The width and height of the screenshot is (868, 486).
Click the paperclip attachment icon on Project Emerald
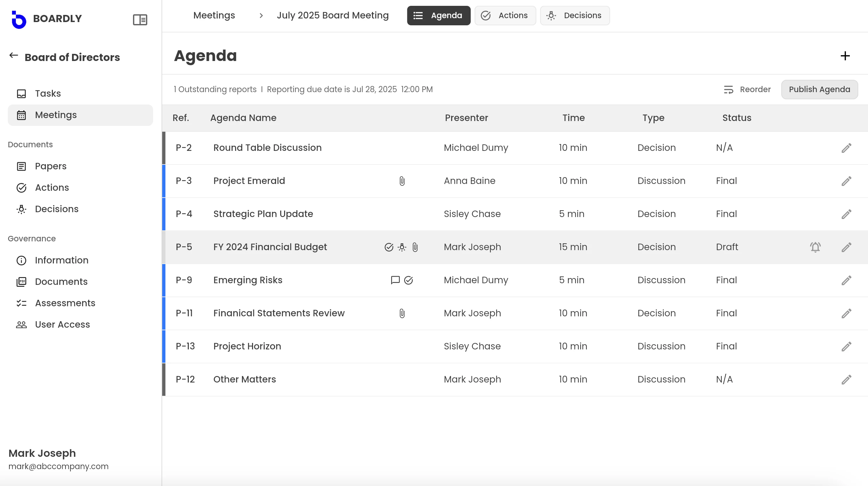pos(402,181)
